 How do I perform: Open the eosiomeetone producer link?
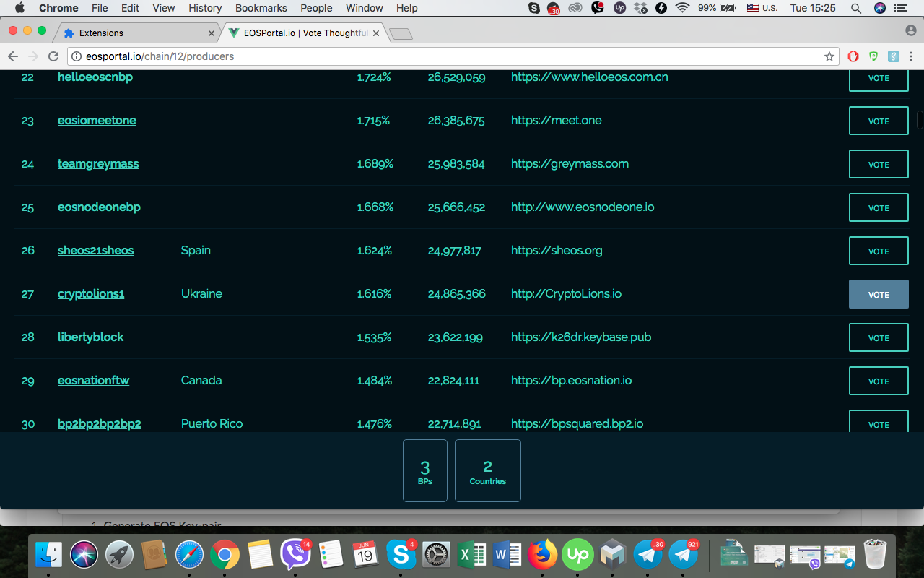(x=97, y=121)
